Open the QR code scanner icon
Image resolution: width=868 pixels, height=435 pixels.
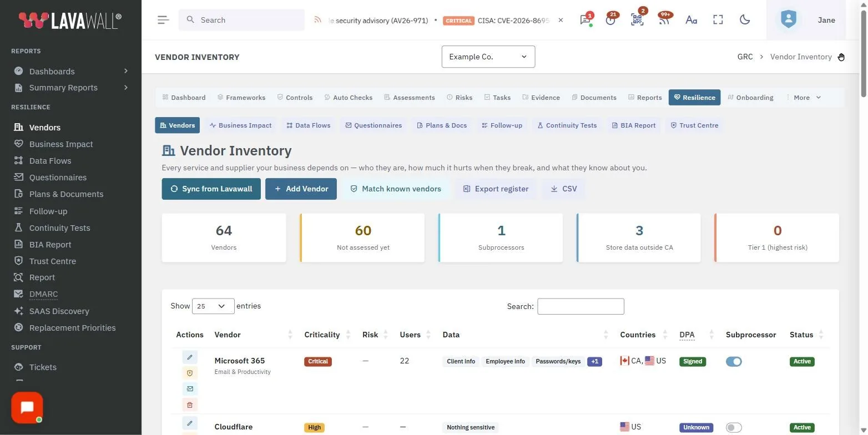[637, 20]
